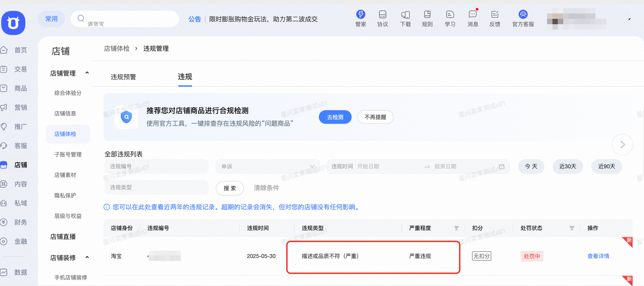Open 手机店铺装修 menu item
The height and width of the screenshot is (286, 644).
coord(70,277)
